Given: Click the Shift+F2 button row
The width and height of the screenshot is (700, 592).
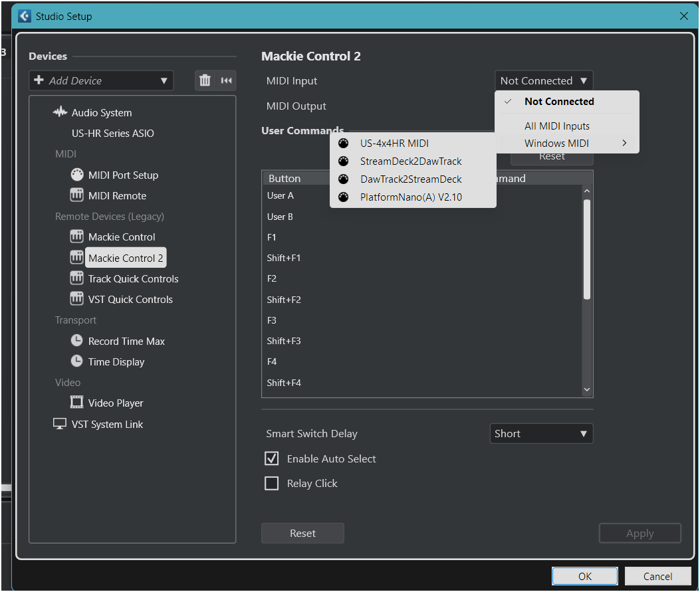Looking at the screenshot, I should click(x=422, y=300).
